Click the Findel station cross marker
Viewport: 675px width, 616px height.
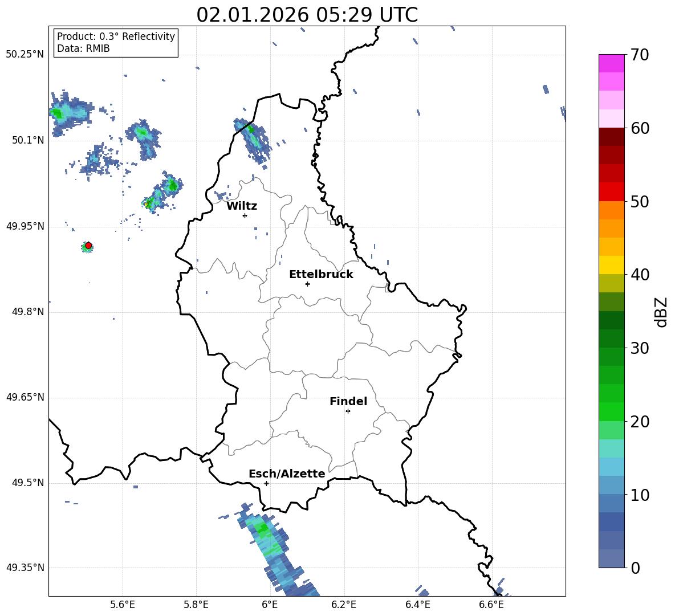[x=348, y=411]
